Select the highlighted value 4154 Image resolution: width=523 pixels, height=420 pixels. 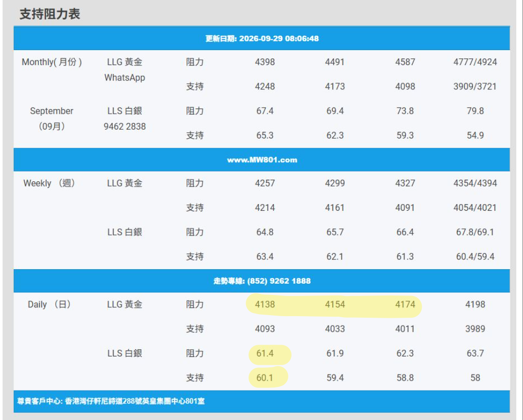click(x=335, y=305)
